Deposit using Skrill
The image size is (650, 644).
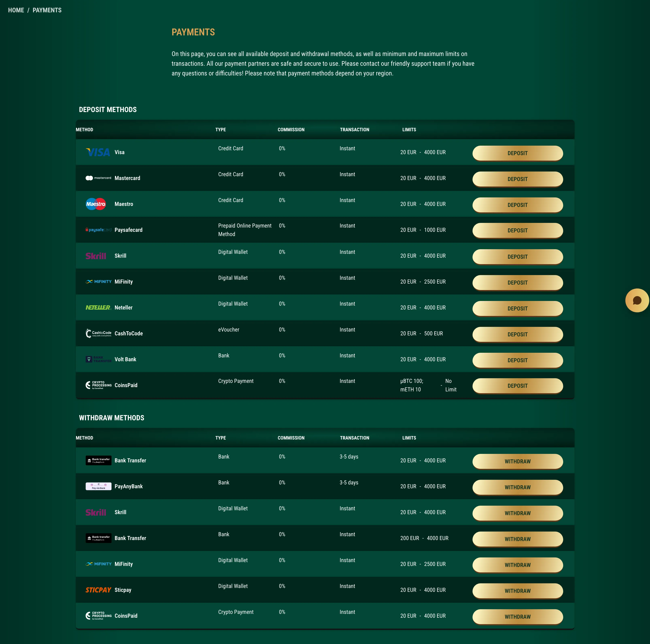[517, 257]
